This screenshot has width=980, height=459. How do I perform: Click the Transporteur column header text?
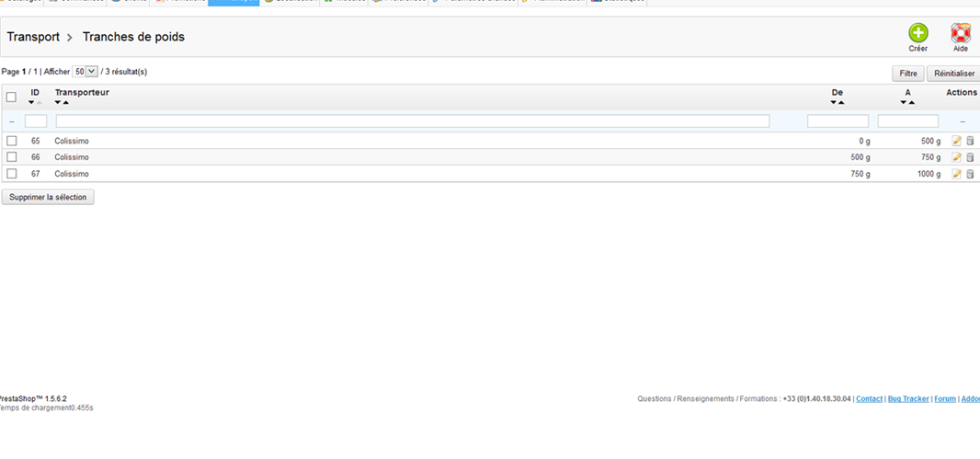(82, 93)
